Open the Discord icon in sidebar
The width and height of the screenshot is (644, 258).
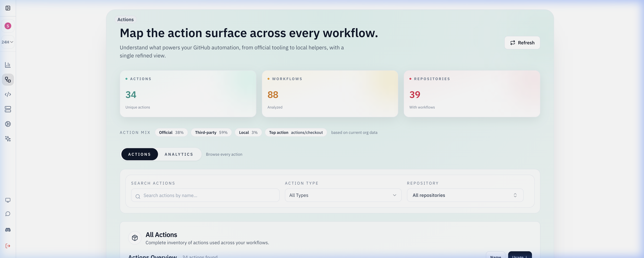[x=8, y=229]
